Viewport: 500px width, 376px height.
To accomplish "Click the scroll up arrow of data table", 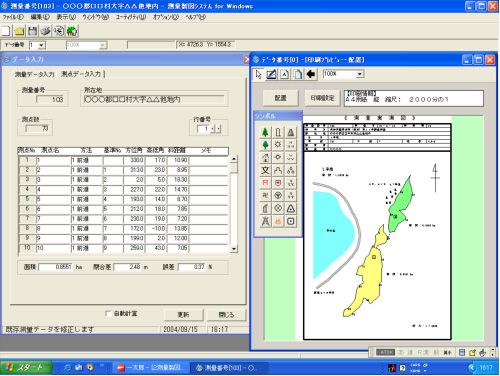I will pos(234,159).
